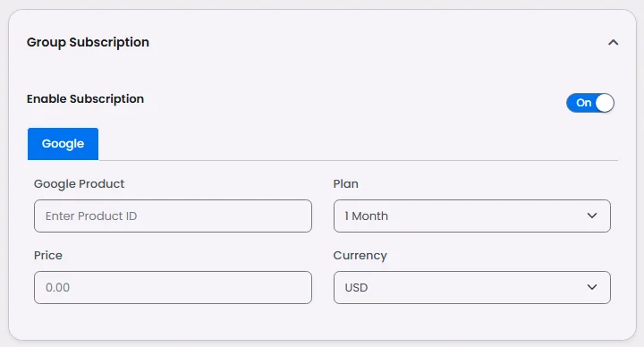644x347 pixels.
Task: Click the Currency field label
Action: [x=360, y=256]
